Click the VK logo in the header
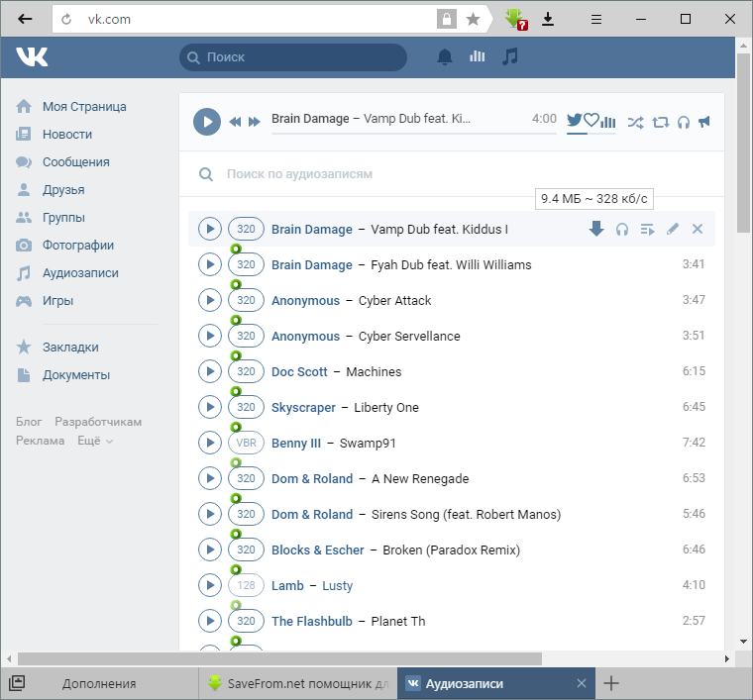This screenshot has width=753, height=700. pyautogui.click(x=32, y=57)
